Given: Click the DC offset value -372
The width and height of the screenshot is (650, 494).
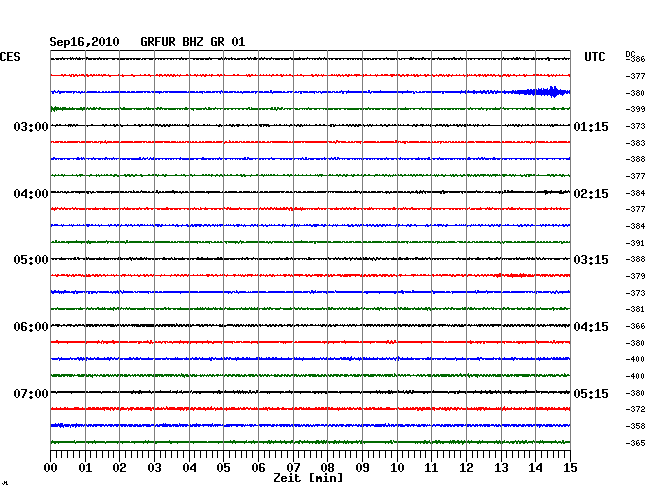Looking at the screenshot, I should tap(635, 409).
